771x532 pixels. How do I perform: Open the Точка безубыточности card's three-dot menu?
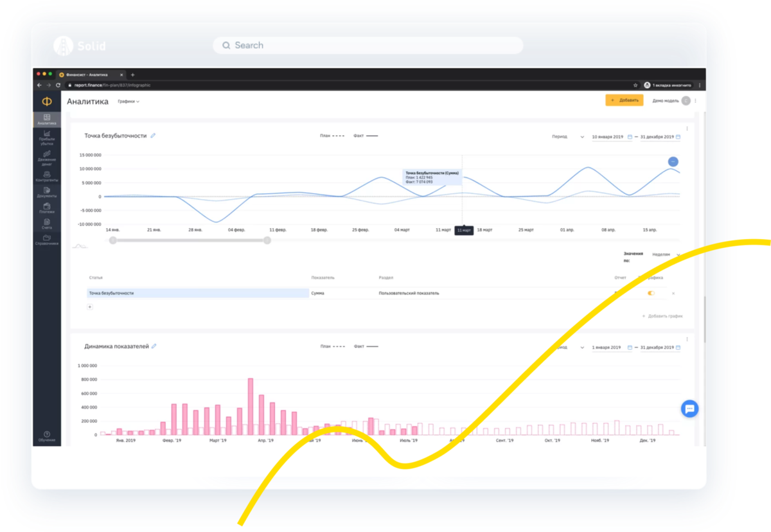[x=687, y=128]
